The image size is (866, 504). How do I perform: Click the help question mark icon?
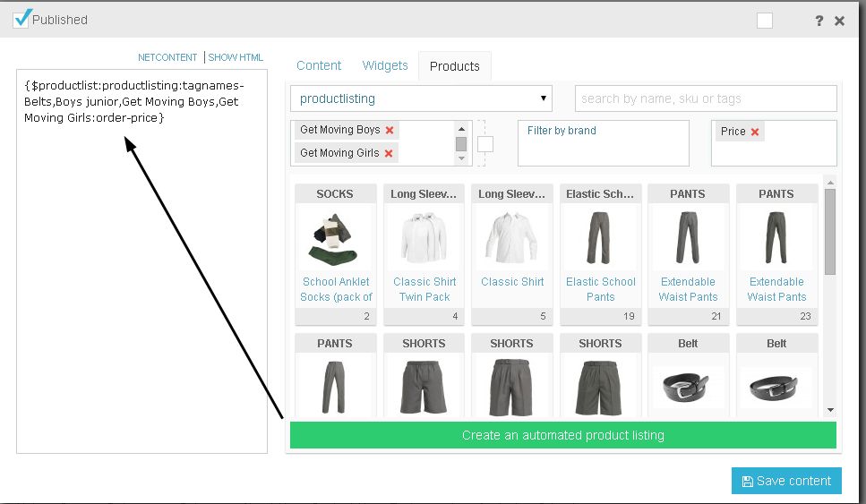pyautogui.click(x=819, y=21)
